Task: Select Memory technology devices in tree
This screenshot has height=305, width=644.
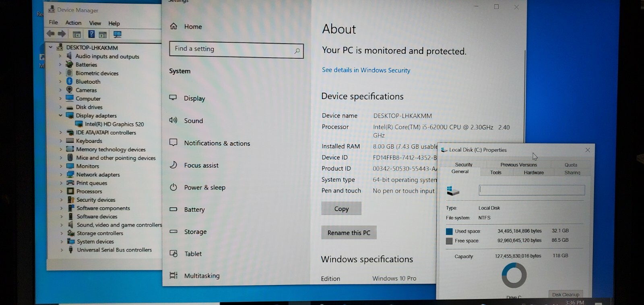Action: (x=111, y=149)
